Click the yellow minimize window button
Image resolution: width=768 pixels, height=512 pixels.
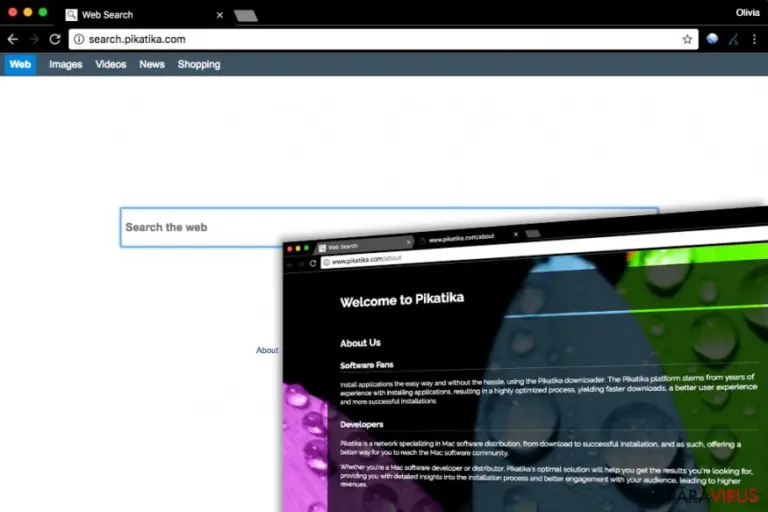tap(28, 12)
